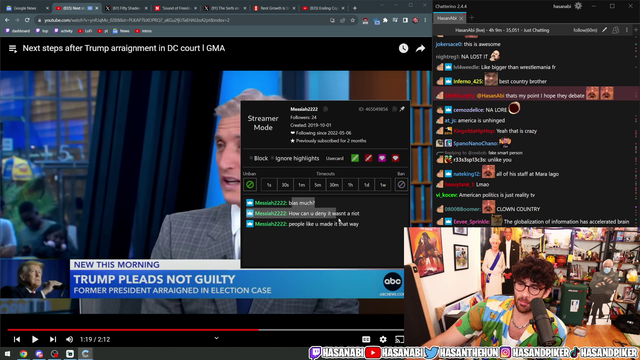
Task: Open Chrome three-dot menu
Action: (x=425, y=20)
